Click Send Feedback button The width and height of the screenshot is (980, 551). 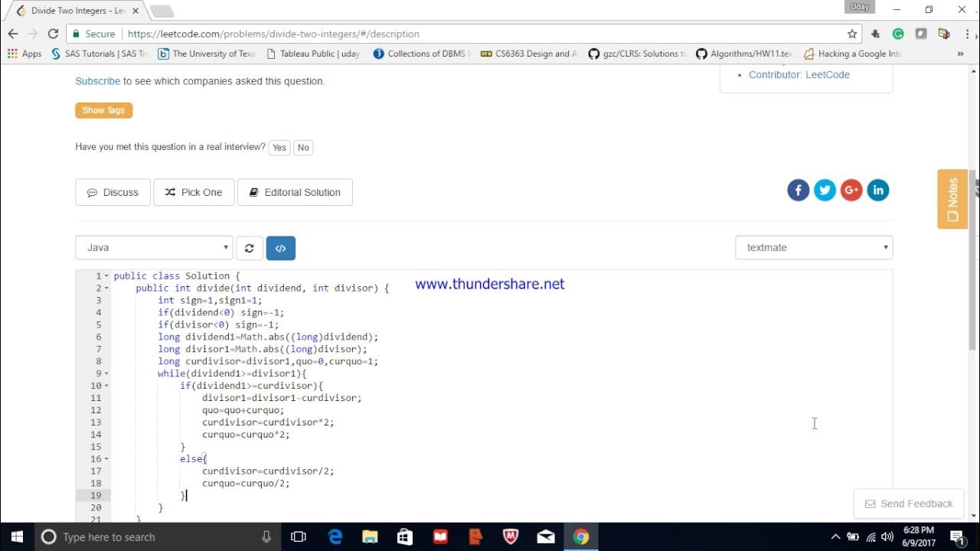[909, 504]
